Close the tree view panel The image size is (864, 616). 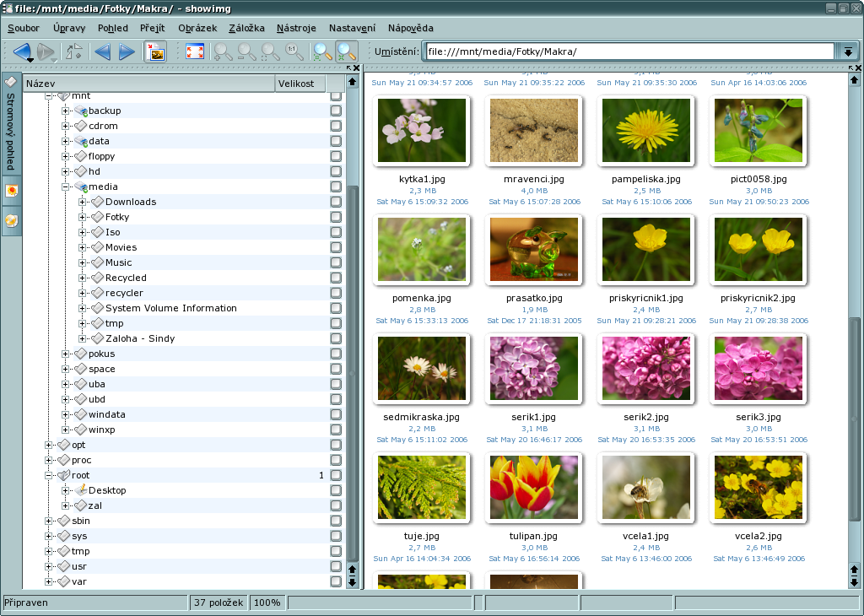point(357,68)
